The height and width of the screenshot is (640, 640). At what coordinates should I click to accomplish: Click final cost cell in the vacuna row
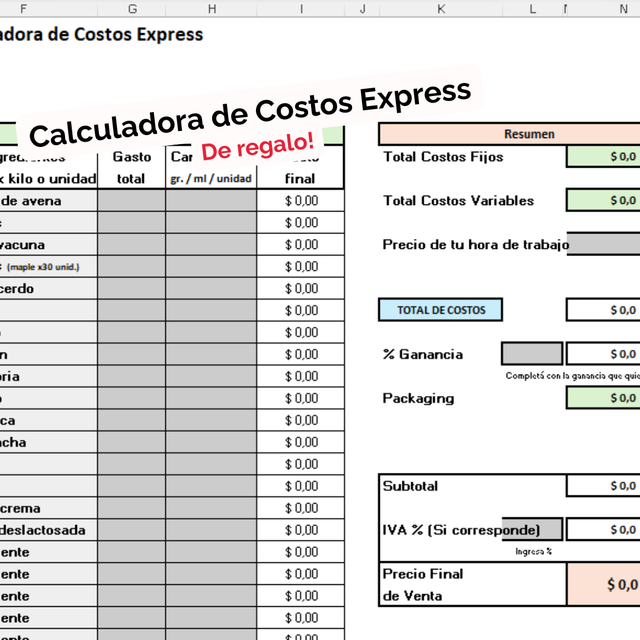[300, 245]
